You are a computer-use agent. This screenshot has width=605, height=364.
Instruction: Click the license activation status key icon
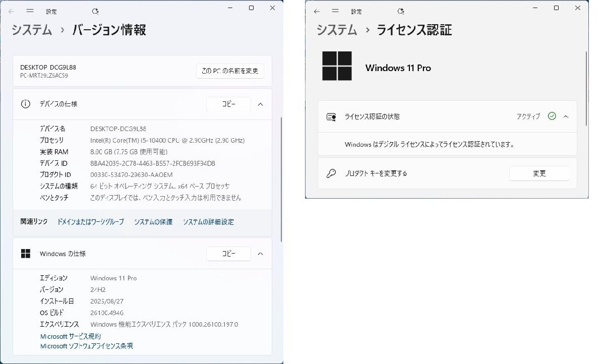tap(331, 116)
